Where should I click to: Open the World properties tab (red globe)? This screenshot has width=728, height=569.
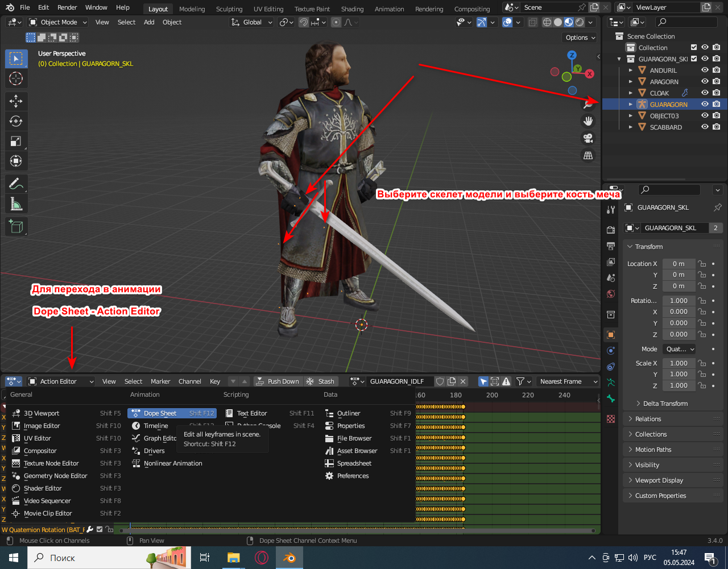click(x=611, y=294)
